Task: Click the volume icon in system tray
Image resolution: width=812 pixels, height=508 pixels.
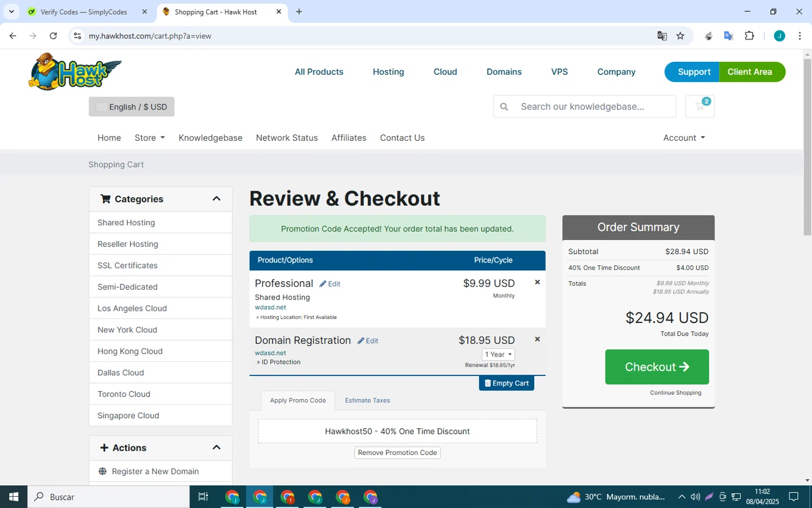Action: pyautogui.click(x=695, y=497)
